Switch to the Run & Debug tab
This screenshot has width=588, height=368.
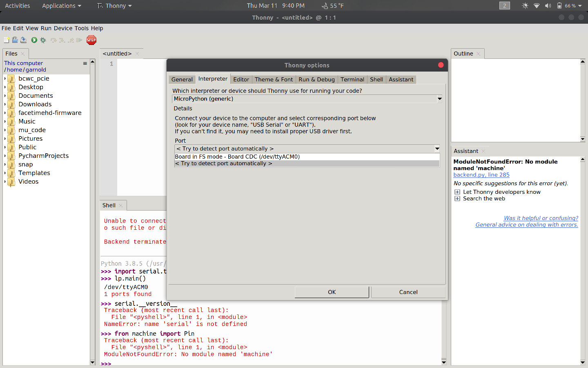pos(316,79)
